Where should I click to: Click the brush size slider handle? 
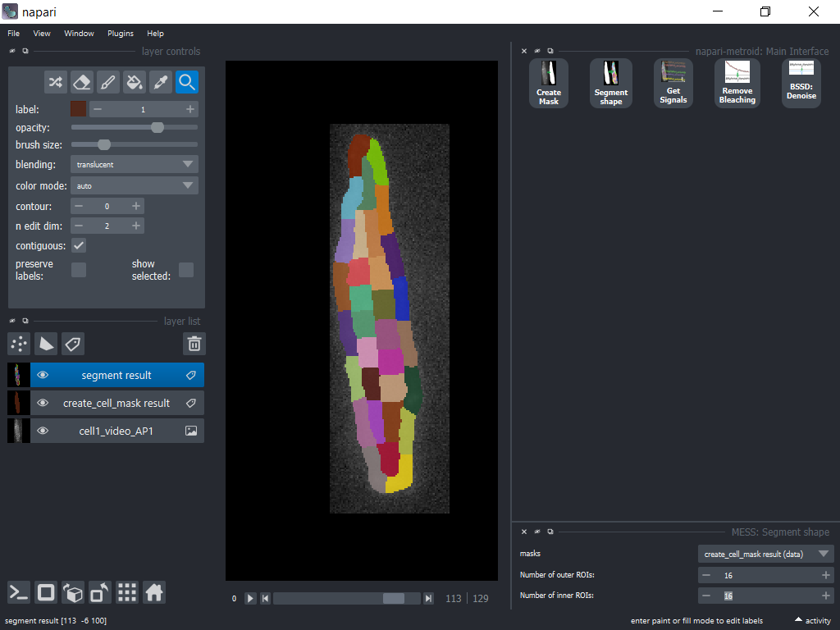[x=104, y=144]
